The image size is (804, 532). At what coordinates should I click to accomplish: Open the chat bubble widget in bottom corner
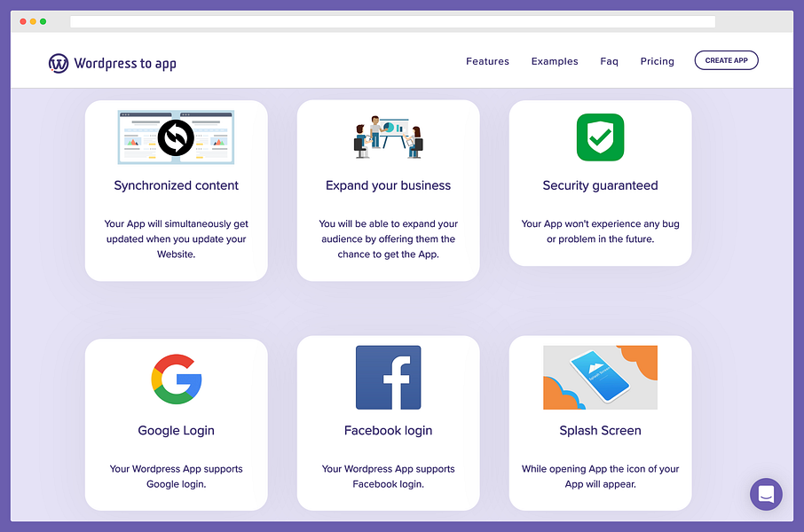(x=766, y=494)
